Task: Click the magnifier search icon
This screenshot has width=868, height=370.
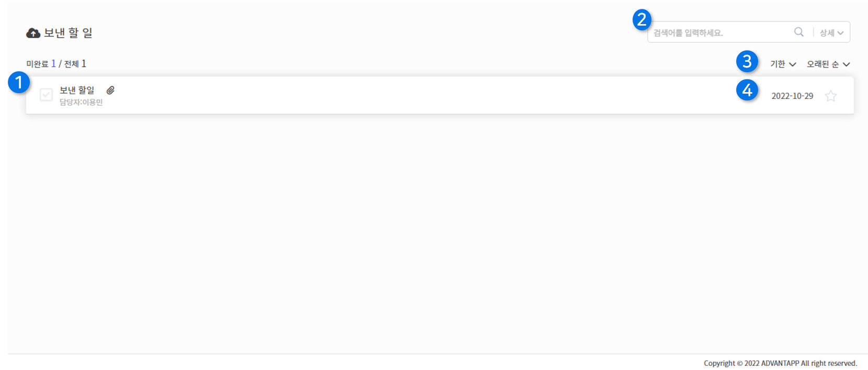Action: 798,32
